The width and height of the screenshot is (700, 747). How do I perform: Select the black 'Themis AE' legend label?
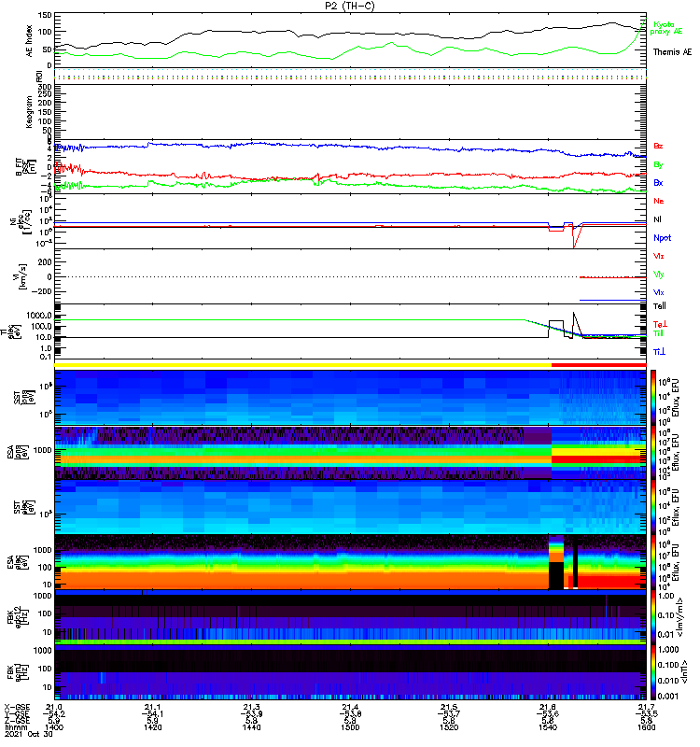[672, 52]
